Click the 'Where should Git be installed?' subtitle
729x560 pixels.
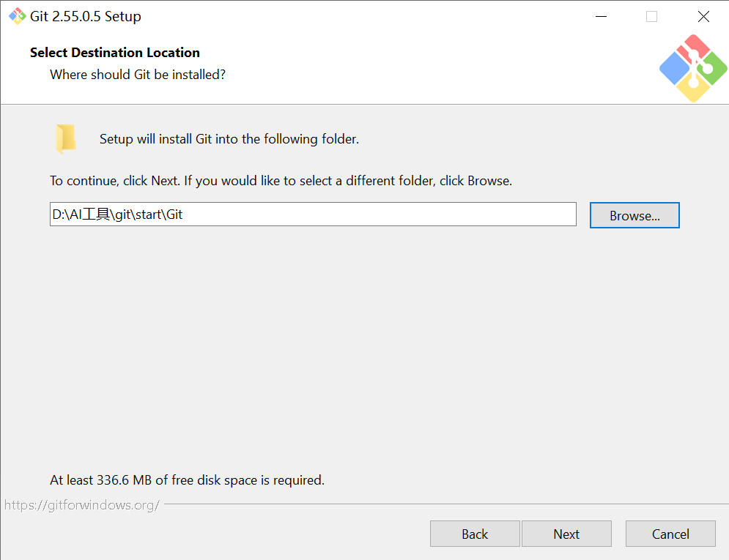click(x=138, y=74)
